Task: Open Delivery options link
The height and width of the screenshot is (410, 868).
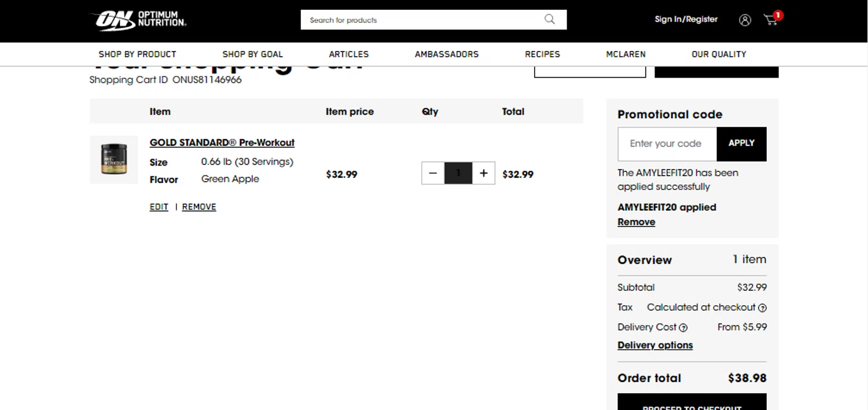Action: 655,345
